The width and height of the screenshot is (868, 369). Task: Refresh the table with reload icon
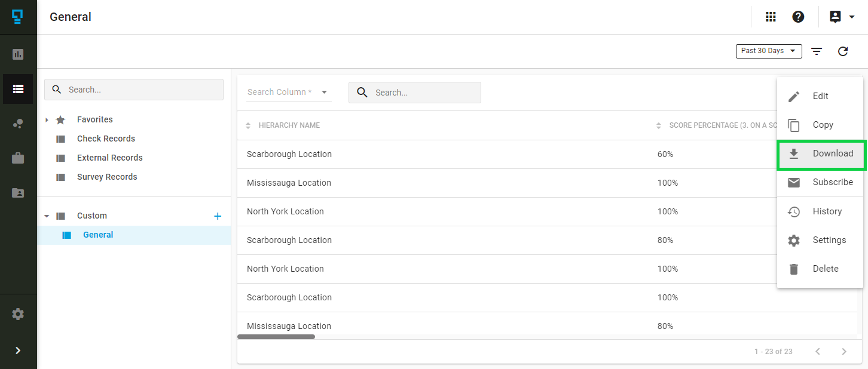[x=843, y=51]
